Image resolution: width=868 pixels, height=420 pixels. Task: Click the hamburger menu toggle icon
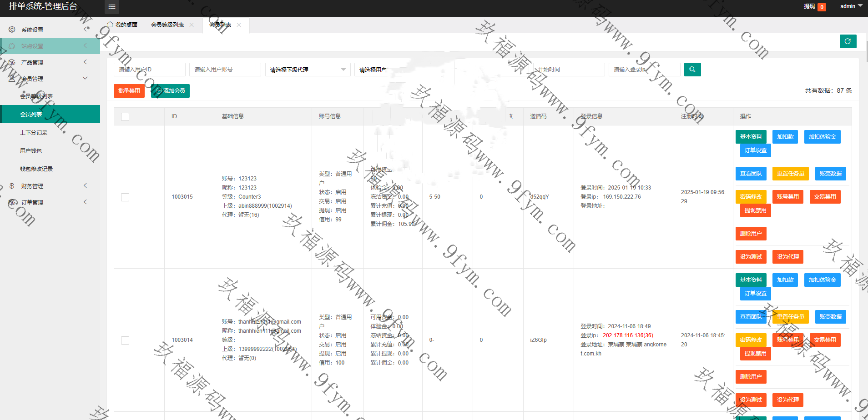pos(111,7)
